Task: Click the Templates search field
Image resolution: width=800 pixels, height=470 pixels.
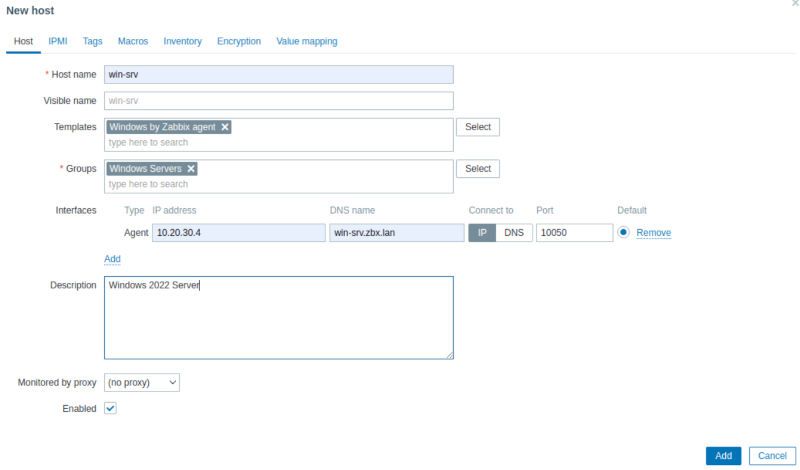Action: [x=279, y=142]
